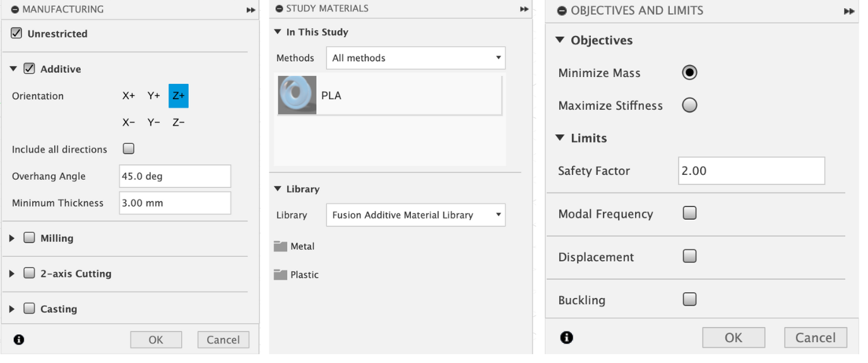
Task: Enable the Milling checkbox
Action: (29, 238)
